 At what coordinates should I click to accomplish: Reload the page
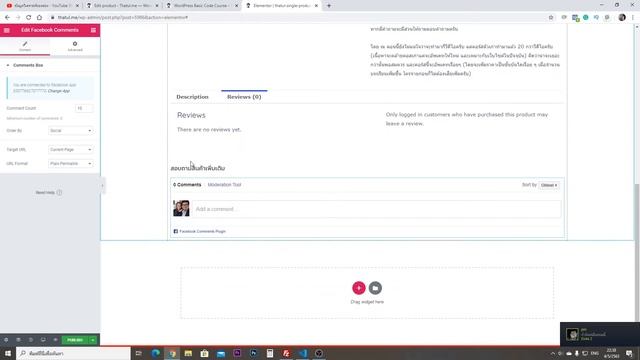(x=29, y=18)
